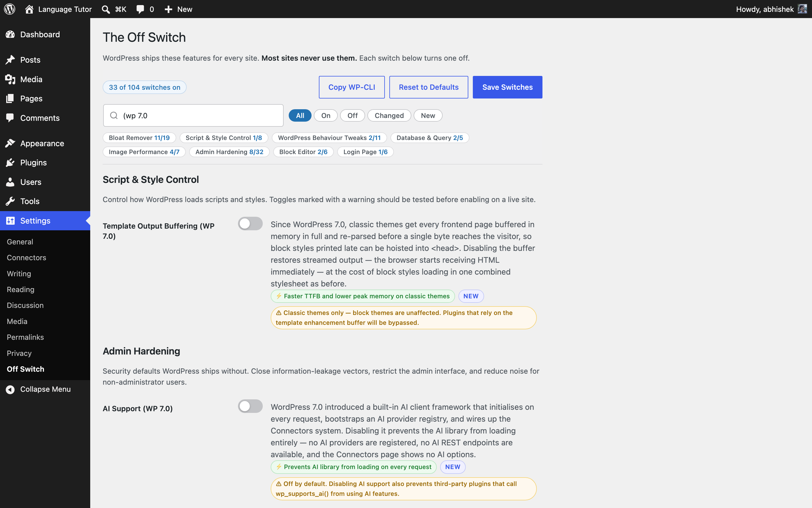Jump to Image Performance 4/7 category
Image resolution: width=812 pixels, height=508 pixels.
tap(144, 152)
